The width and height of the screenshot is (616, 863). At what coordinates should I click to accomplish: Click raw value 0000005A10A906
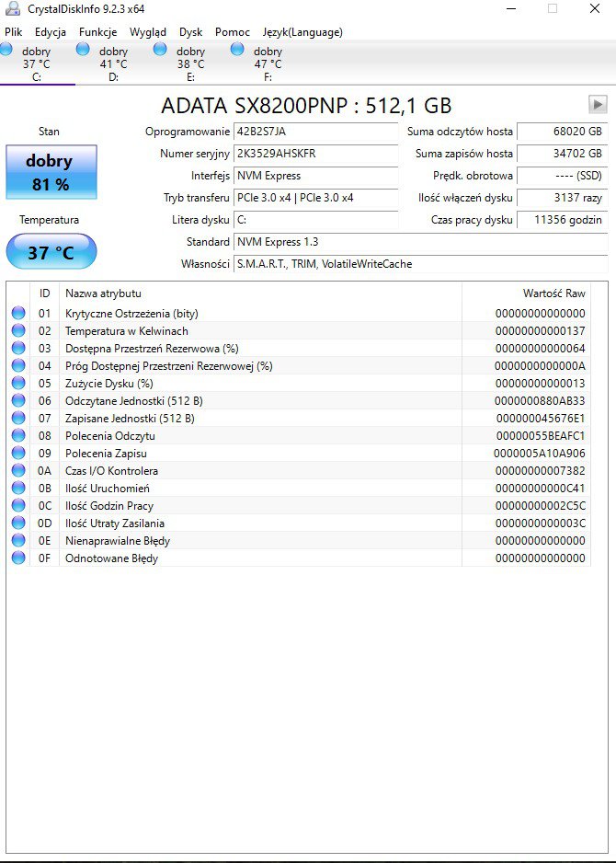click(x=540, y=453)
